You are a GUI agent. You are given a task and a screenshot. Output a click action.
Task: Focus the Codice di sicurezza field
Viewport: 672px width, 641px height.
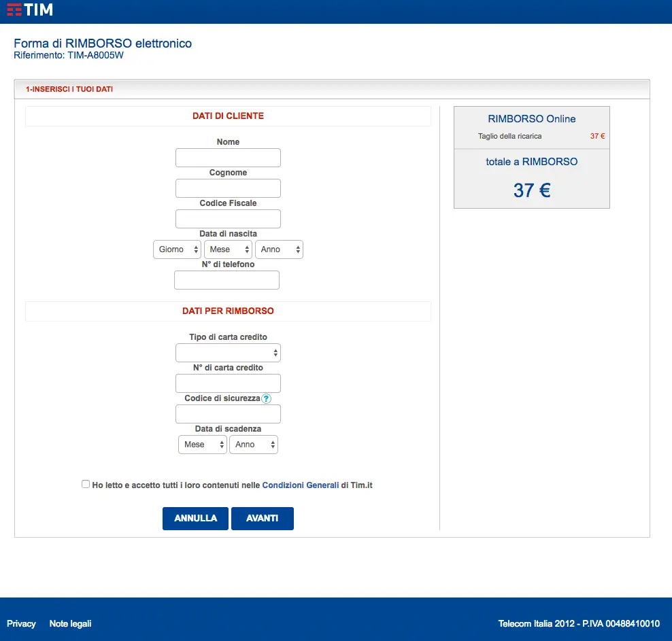(x=228, y=414)
